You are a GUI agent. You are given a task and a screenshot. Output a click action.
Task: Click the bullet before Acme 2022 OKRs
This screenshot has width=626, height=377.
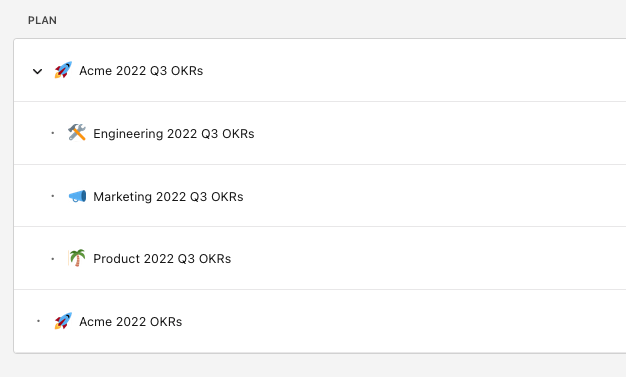(x=38, y=321)
